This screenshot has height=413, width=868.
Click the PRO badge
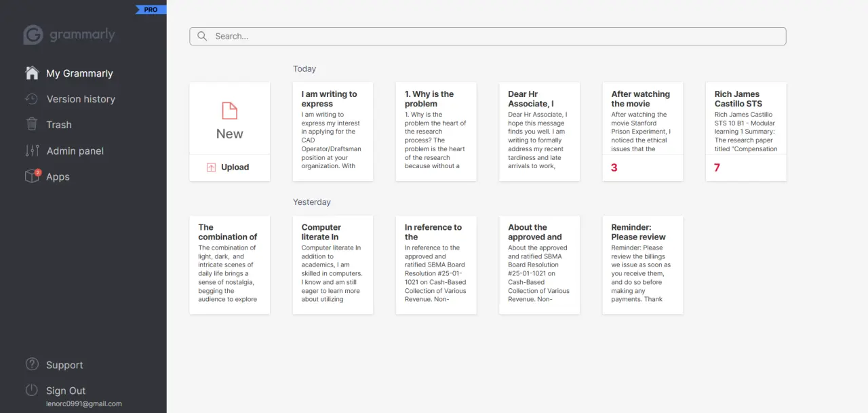[x=151, y=9]
